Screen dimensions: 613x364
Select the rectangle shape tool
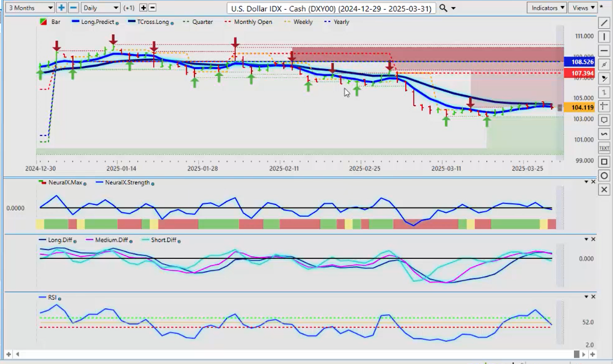click(605, 162)
